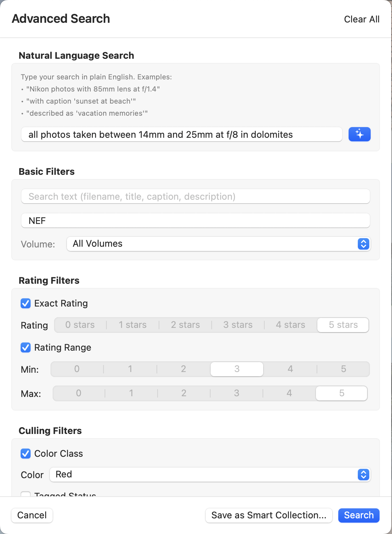This screenshot has width=392, height=534.
Task: Click the Search button
Action: pyautogui.click(x=358, y=515)
